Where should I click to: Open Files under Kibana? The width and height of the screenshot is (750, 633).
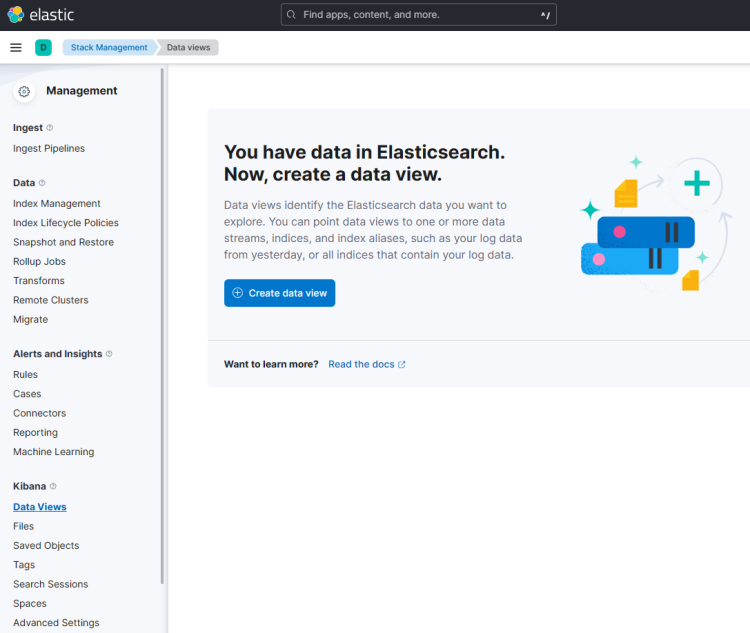23,526
